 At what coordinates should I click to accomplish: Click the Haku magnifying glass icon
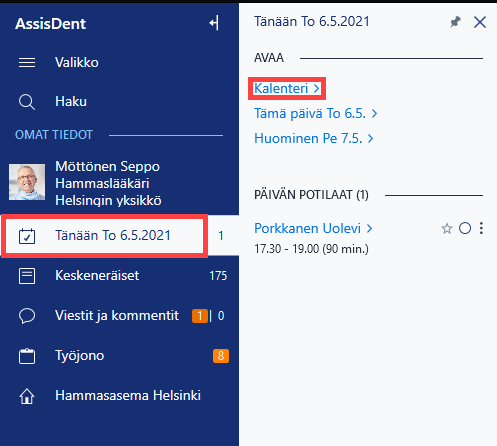pyautogui.click(x=27, y=102)
